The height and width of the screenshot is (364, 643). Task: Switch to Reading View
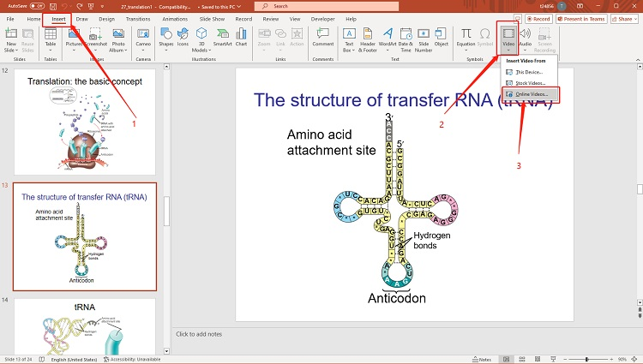pyautogui.click(x=538, y=359)
